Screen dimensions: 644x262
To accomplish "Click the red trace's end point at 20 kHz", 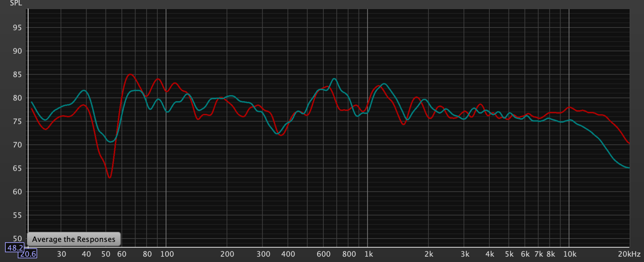I will click(629, 143).
